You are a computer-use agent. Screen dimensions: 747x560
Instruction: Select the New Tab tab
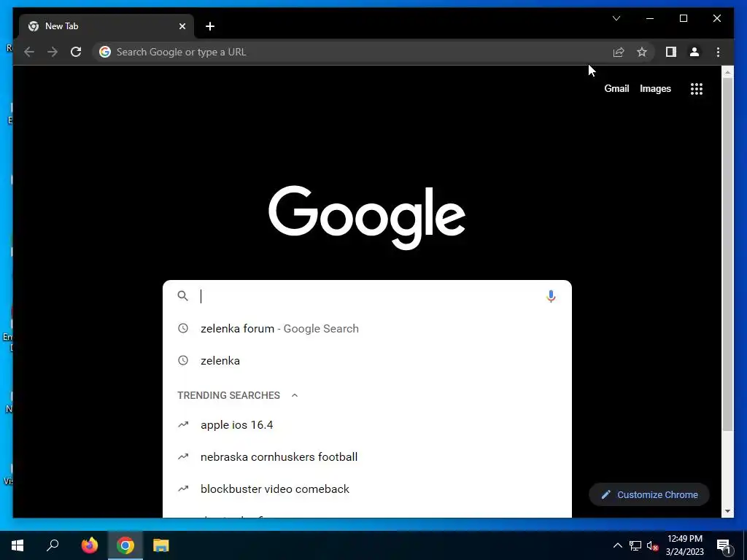(x=107, y=26)
